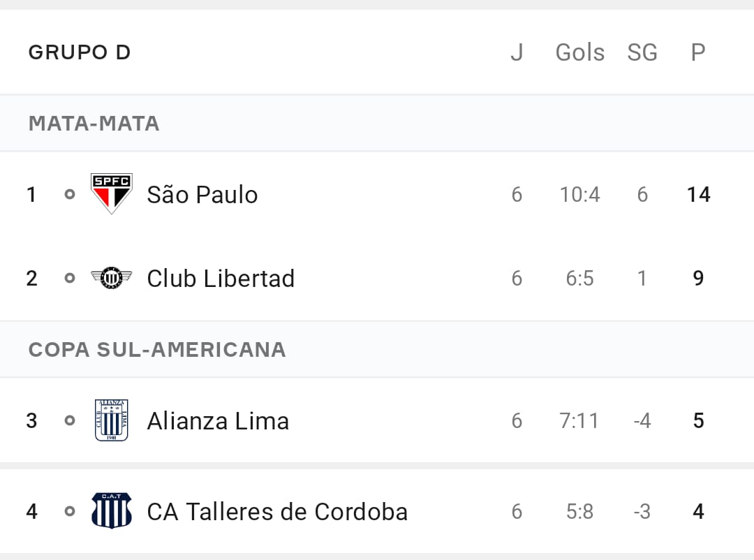Select the circle marker beside CA Talleres
The width and height of the screenshot is (754, 560).
[70, 511]
